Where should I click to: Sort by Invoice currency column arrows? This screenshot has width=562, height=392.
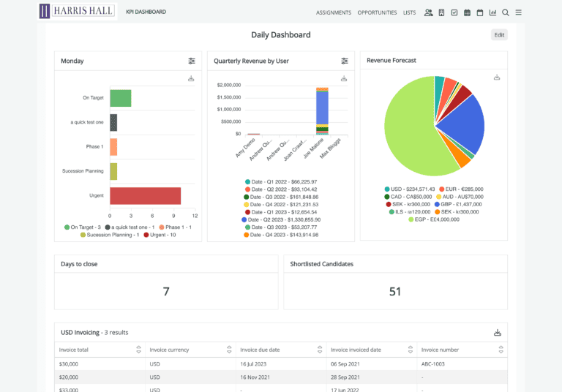click(x=229, y=350)
